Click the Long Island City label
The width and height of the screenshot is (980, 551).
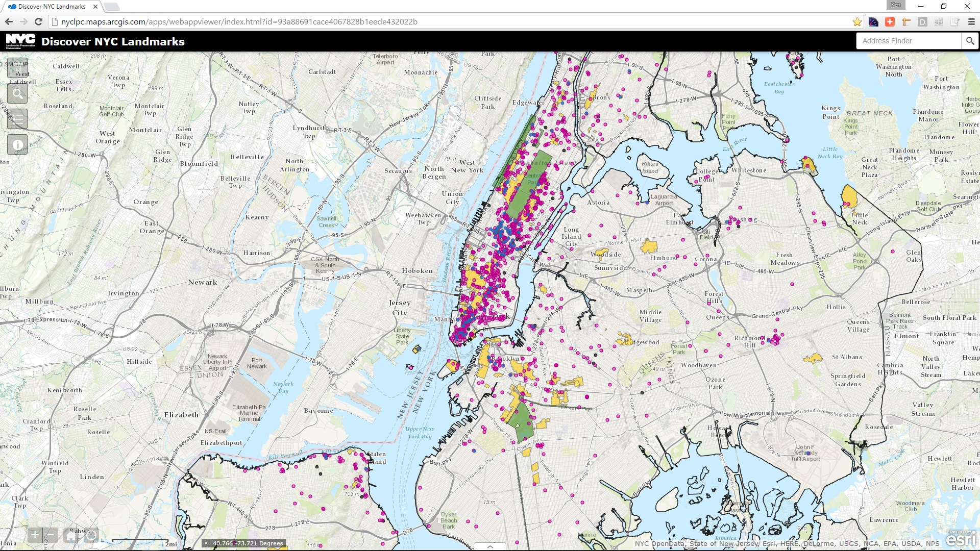tap(571, 237)
